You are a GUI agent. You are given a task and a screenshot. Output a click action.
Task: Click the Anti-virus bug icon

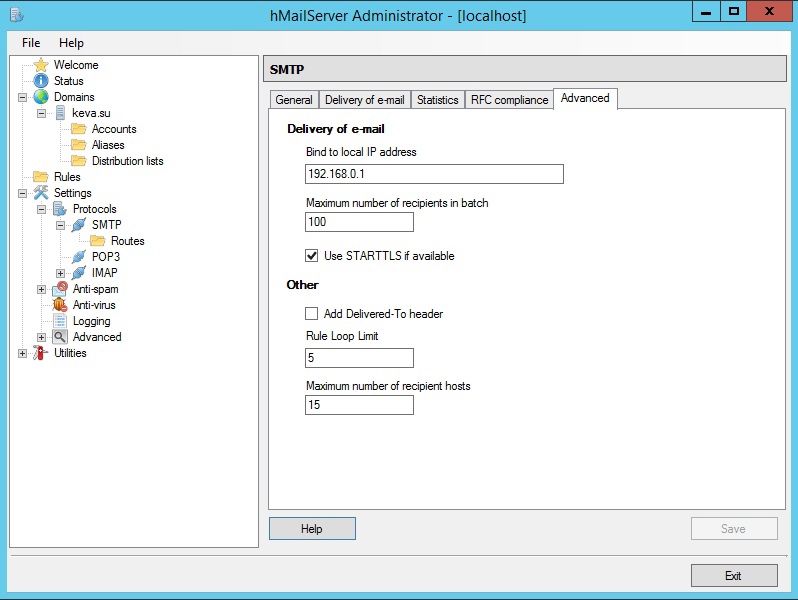click(x=60, y=305)
